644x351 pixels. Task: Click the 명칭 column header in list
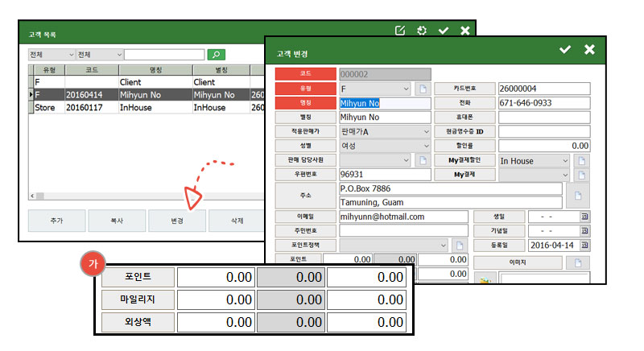pos(155,70)
